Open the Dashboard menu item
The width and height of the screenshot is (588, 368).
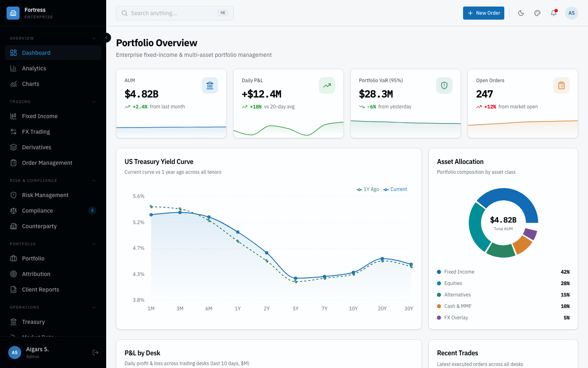(36, 52)
